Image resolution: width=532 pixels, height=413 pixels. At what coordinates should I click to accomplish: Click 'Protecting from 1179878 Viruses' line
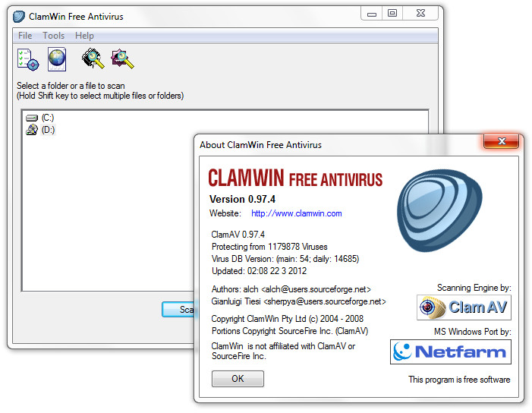click(x=269, y=247)
